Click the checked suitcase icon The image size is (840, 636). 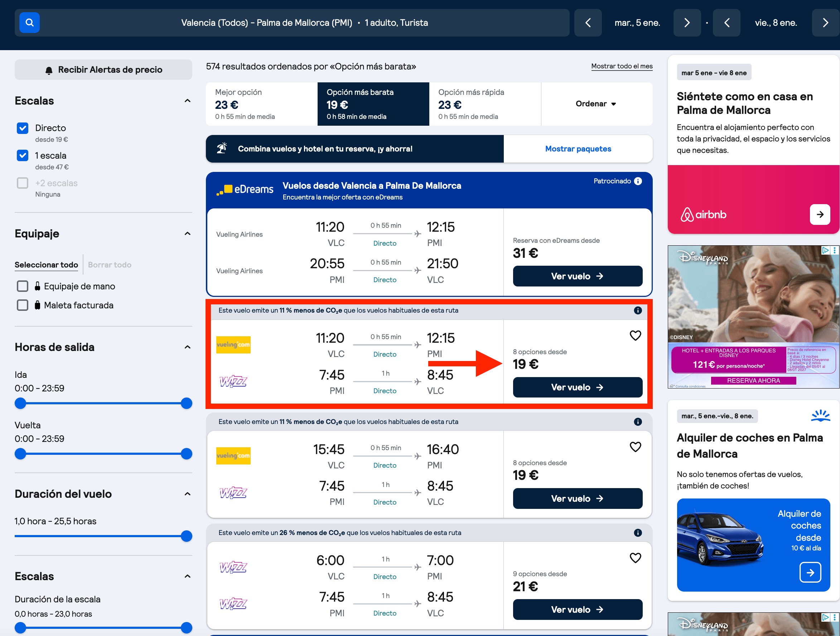[37, 305]
